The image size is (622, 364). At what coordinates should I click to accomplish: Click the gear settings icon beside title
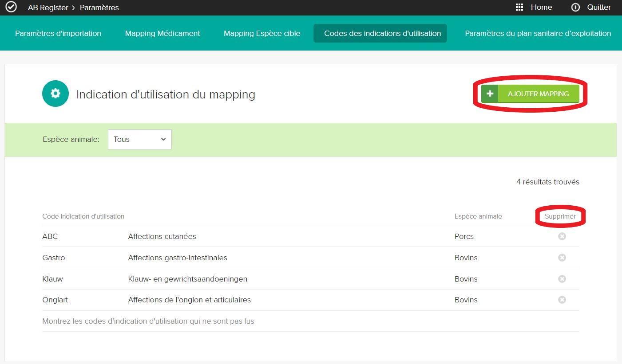tap(55, 94)
